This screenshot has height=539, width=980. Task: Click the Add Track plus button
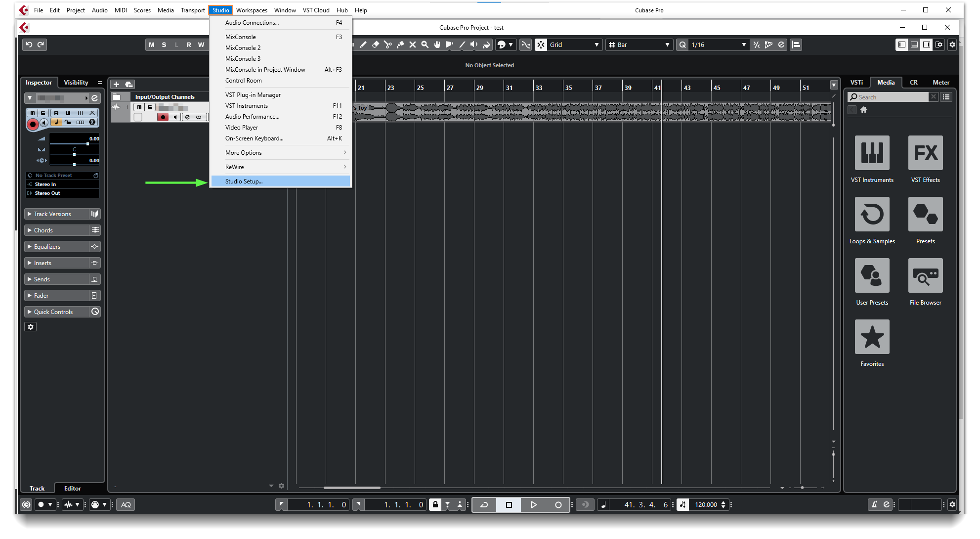point(117,85)
